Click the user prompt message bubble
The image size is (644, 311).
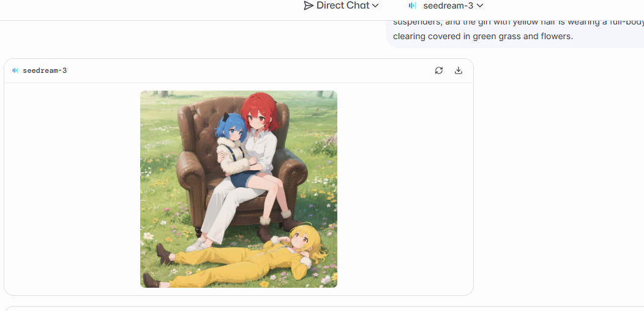coord(515,32)
